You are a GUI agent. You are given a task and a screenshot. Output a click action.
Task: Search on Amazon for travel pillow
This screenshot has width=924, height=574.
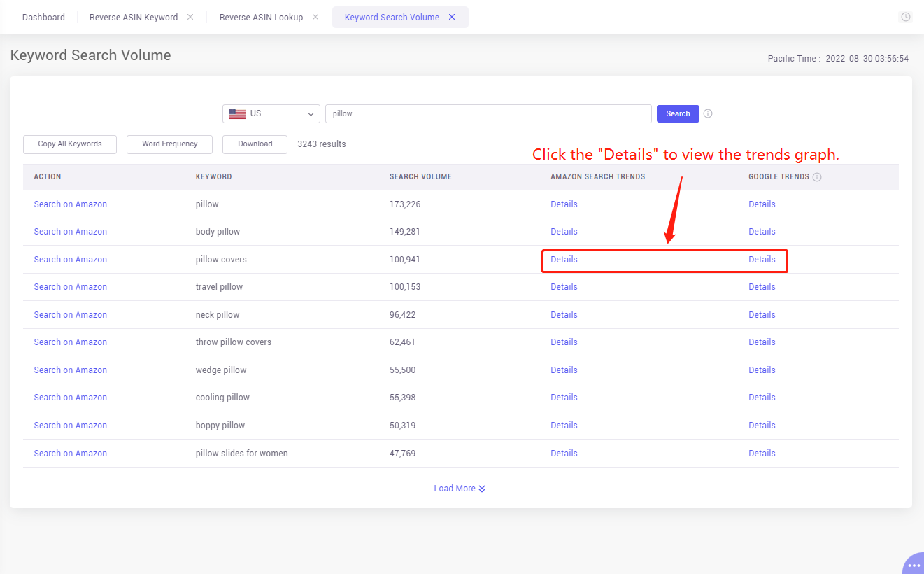(71, 287)
